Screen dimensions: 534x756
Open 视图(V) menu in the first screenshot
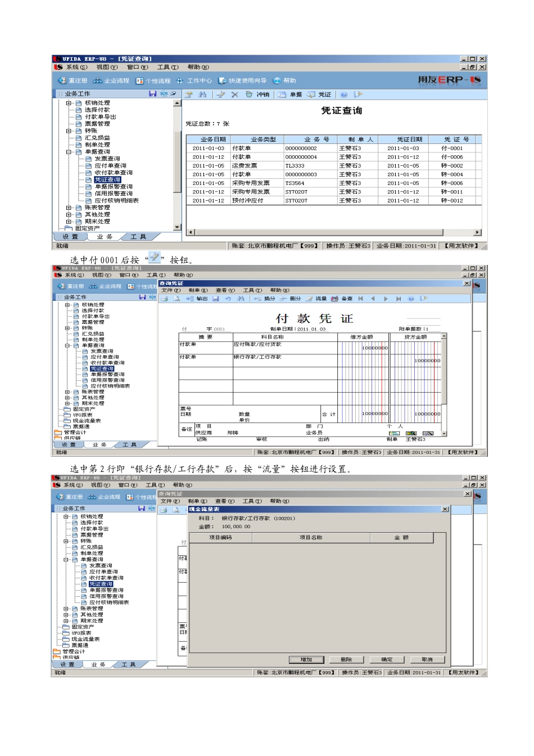click(107, 67)
